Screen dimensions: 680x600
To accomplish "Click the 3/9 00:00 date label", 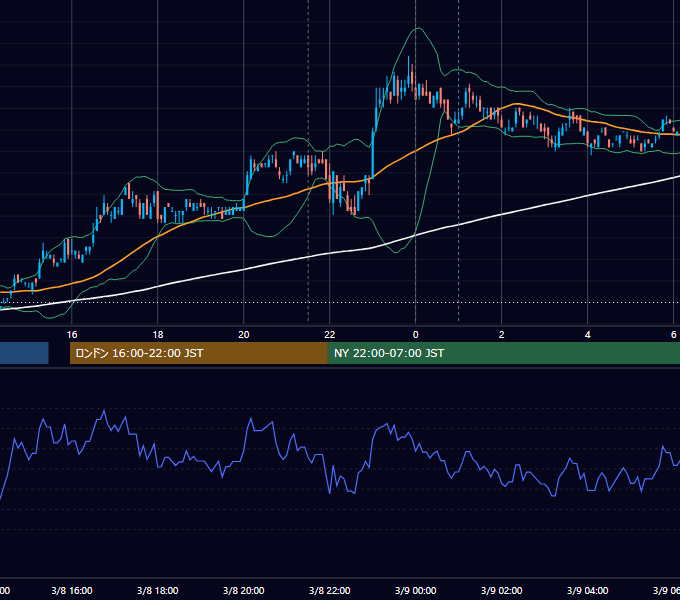I will point(415,590).
